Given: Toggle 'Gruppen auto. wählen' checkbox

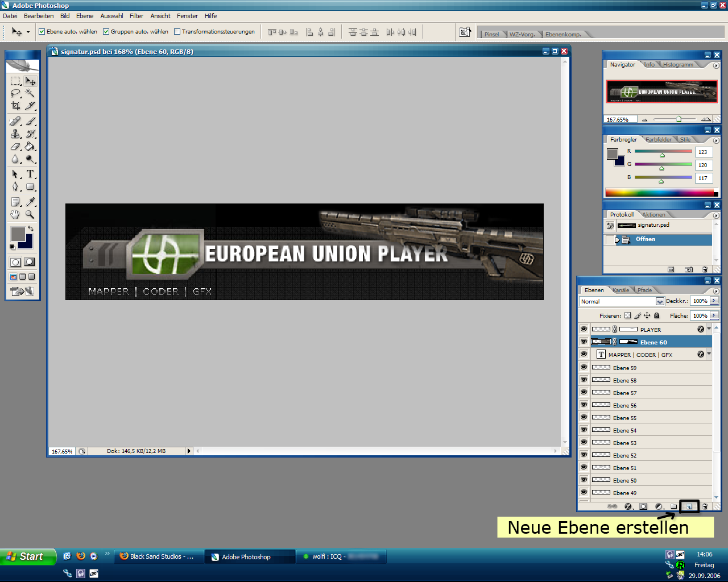Looking at the screenshot, I should click(x=106, y=32).
